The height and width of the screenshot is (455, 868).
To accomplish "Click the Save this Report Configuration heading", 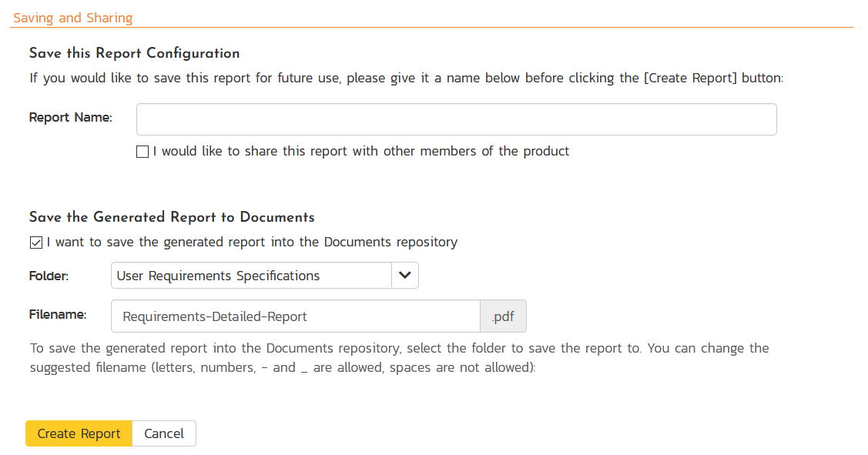I will 135,53.
